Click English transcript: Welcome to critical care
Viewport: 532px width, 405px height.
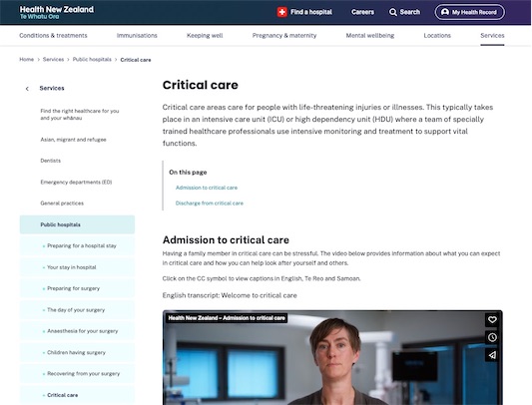pyautogui.click(x=230, y=295)
